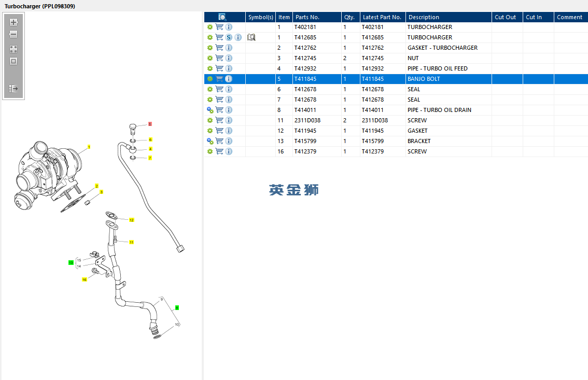The width and height of the screenshot is (588, 380).
Task: Zoom out of the diagram with minus button
Action: (13, 35)
